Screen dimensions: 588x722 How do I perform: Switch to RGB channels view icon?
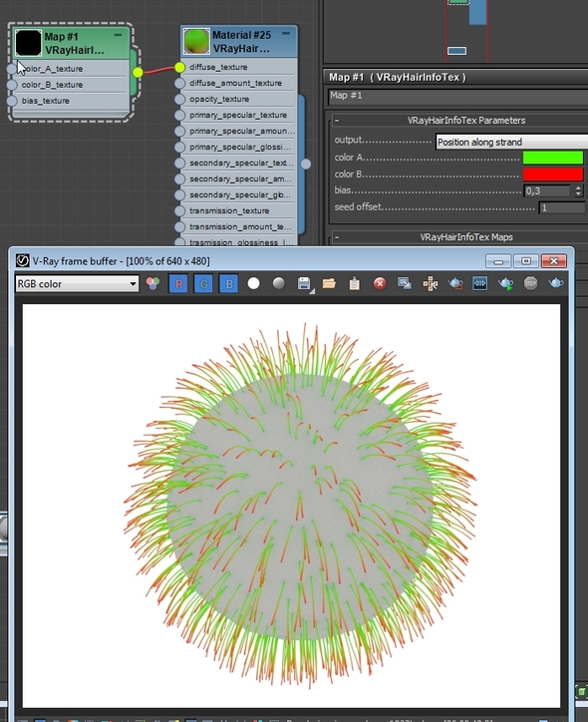(x=152, y=283)
